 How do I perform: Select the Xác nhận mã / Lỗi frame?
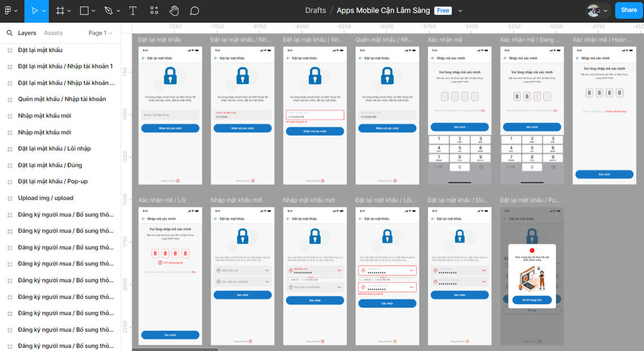(x=161, y=201)
